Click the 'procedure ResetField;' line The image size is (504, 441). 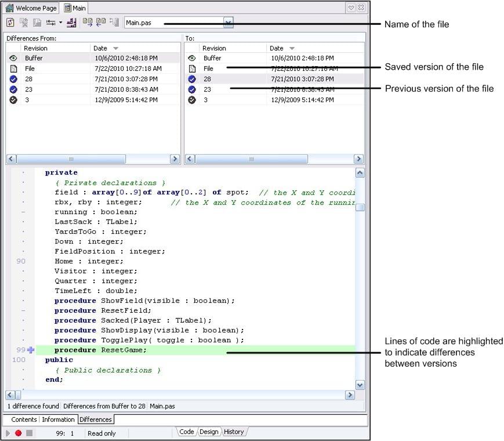103,310
